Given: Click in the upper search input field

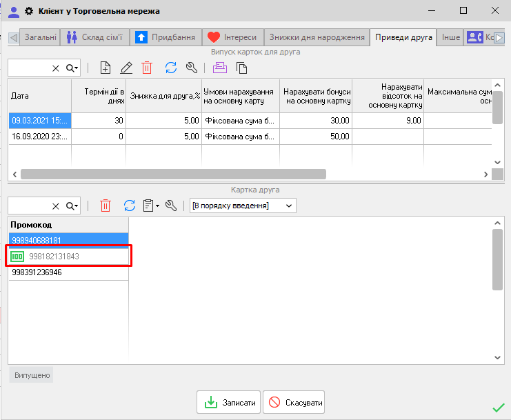Looking at the screenshot, I should 30,68.
